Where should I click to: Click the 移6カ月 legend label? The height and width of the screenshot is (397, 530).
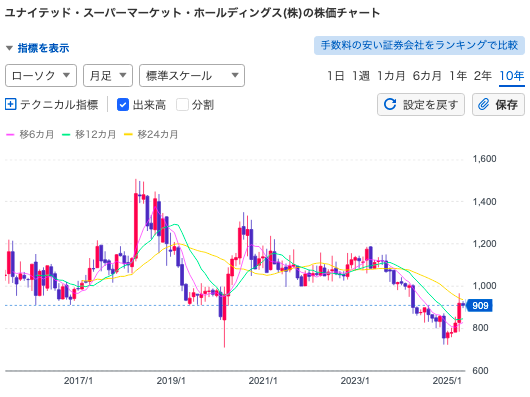click(x=37, y=134)
